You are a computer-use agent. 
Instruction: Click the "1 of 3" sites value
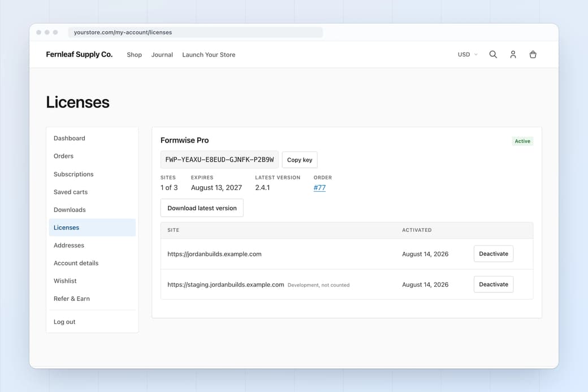click(169, 188)
